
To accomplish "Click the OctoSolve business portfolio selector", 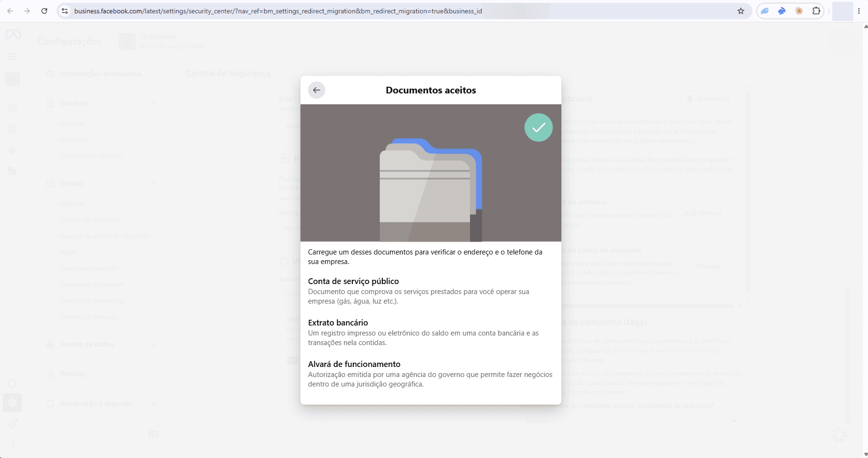I will [x=162, y=41].
